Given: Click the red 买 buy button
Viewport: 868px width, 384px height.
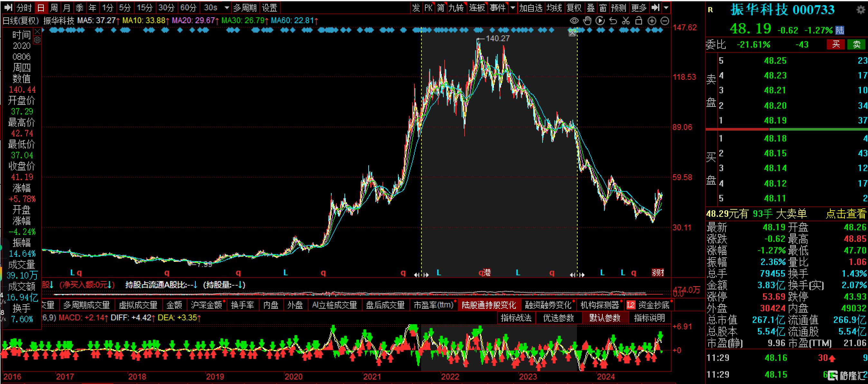Looking at the screenshot, I should click(836, 44).
